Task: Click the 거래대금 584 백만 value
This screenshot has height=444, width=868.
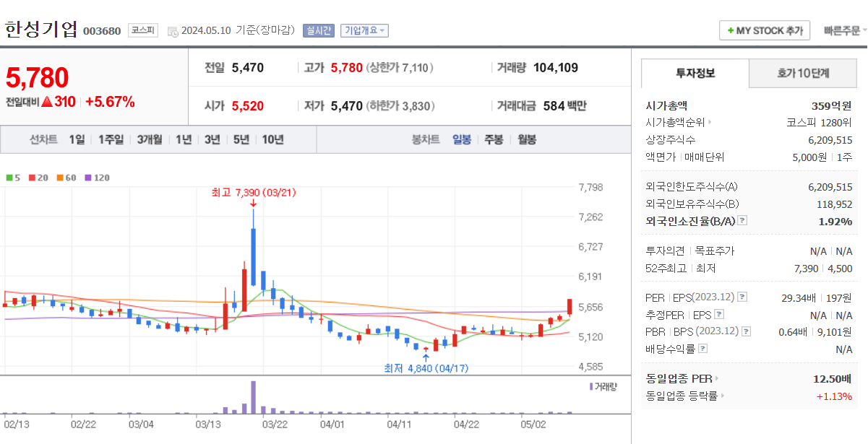Action: pos(565,106)
